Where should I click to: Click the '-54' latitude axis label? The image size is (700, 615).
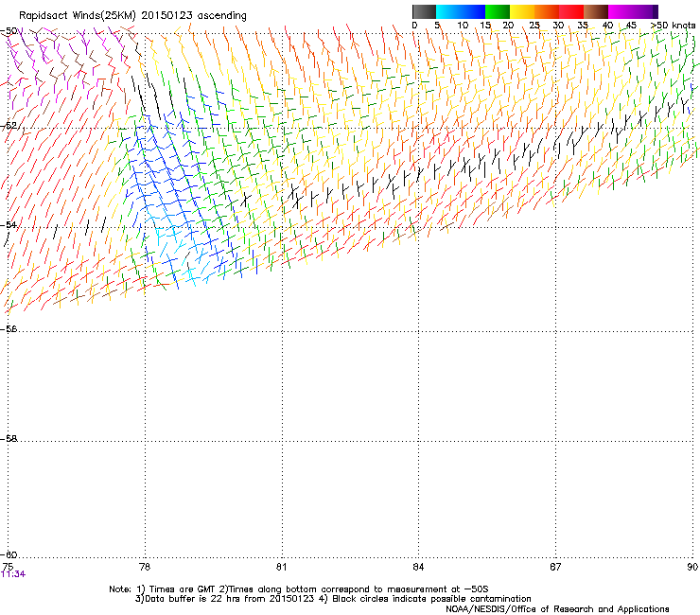9,224
